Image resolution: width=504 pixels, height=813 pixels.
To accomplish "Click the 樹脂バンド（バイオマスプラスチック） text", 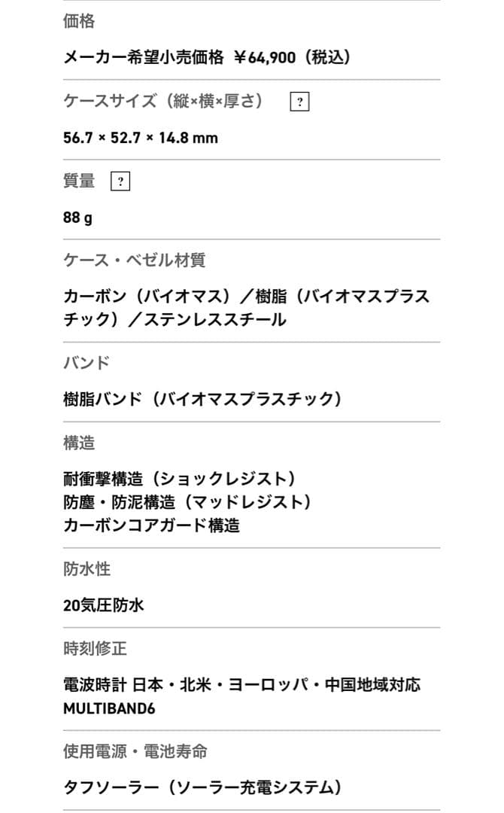I will tap(202, 399).
